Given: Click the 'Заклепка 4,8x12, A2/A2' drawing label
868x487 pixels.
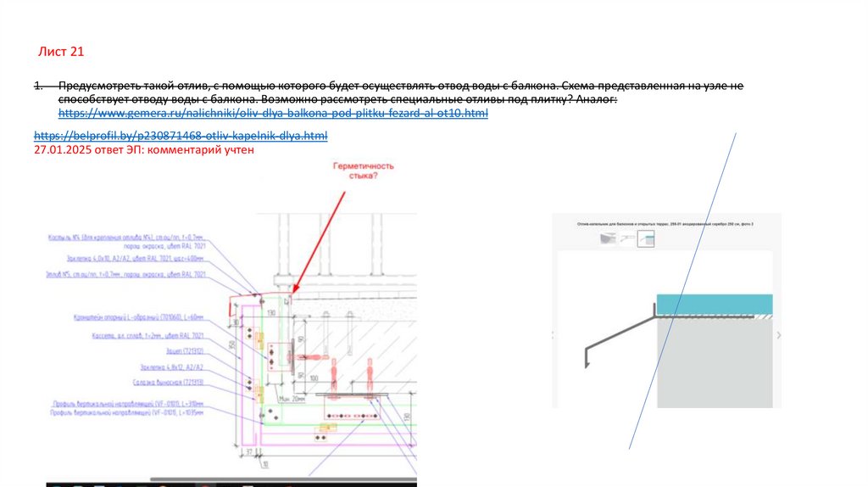Looking at the screenshot, I should click(171, 367).
